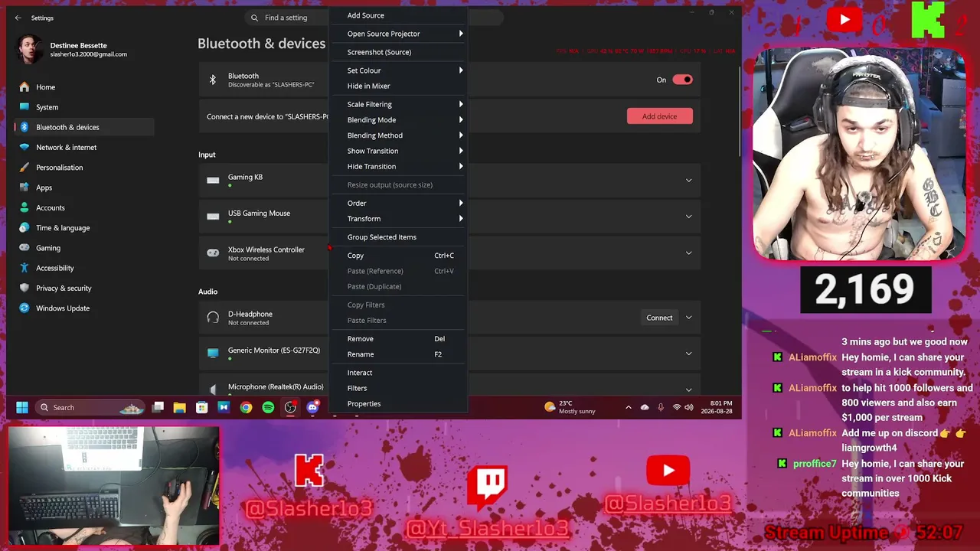Open Accessibility settings page
This screenshot has width=980, height=551.
click(x=84, y=268)
